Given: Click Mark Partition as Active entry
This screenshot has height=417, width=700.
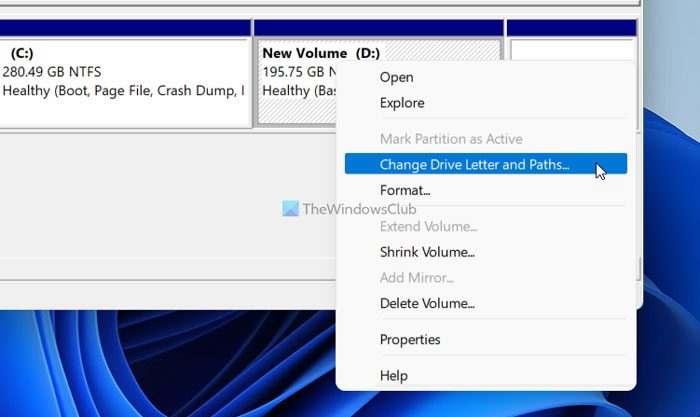Looking at the screenshot, I should click(x=486, y=139).
